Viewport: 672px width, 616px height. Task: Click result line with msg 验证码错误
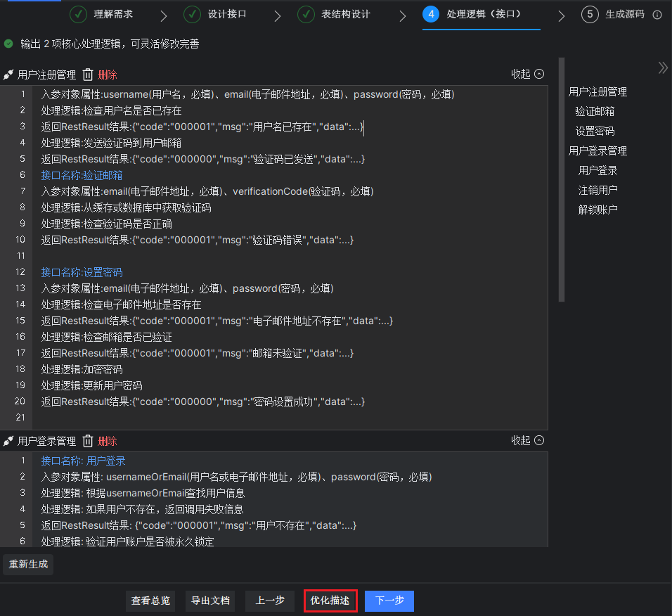click(x=197, y=240)
